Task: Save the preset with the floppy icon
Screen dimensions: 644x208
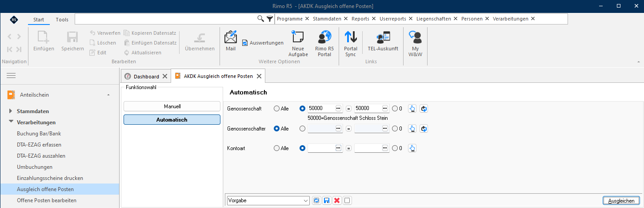Action: [327, 200]
